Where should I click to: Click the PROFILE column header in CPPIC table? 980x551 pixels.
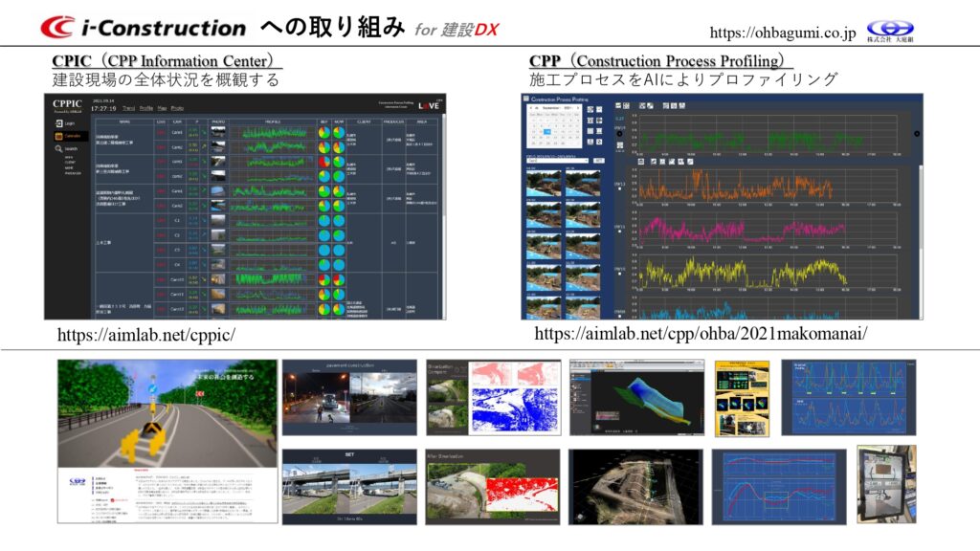pos(273,121)
